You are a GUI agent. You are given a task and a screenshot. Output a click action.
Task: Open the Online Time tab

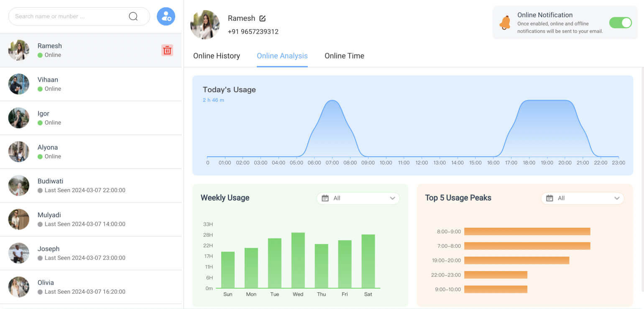pos(344,56)
